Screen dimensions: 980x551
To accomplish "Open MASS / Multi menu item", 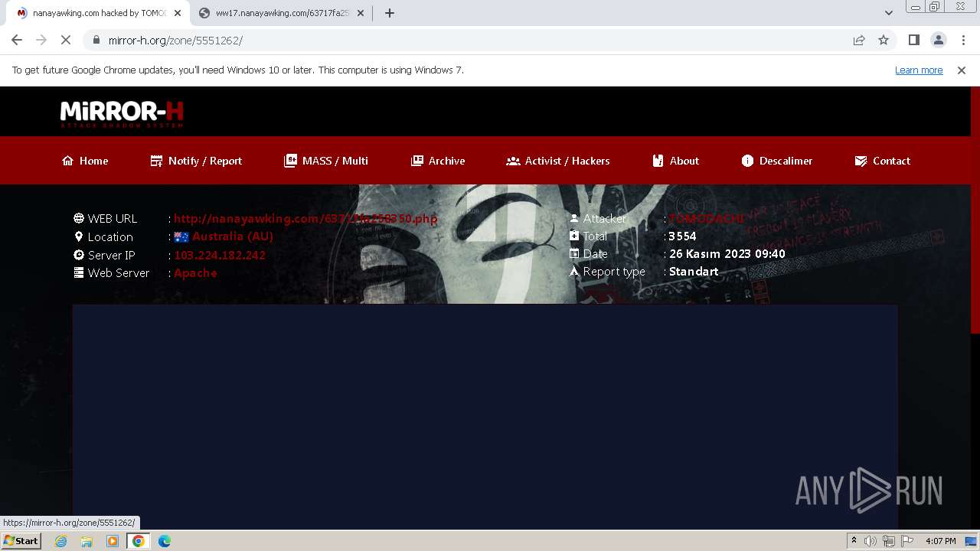I will point(326,161).
